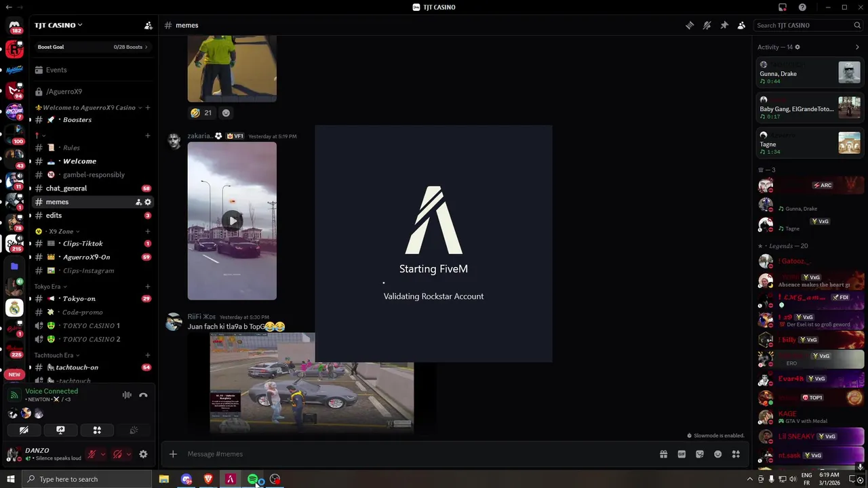
Task: Toggle noise suppression waveform icon
Action: point(127,395)
